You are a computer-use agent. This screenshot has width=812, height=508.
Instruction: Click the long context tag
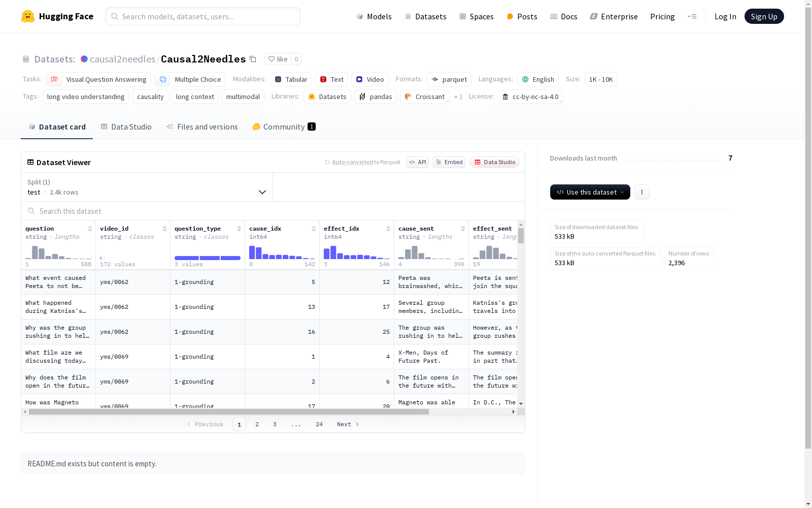(x=195, y=97)
